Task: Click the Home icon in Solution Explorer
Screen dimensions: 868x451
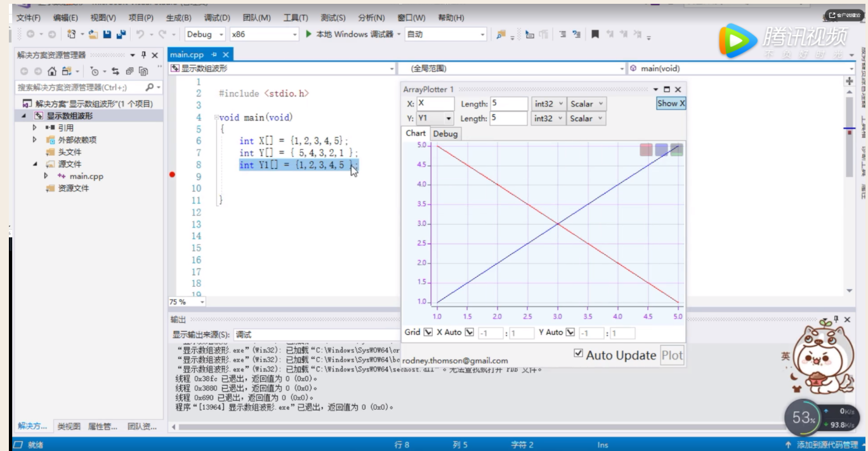Action: point(52,71)
